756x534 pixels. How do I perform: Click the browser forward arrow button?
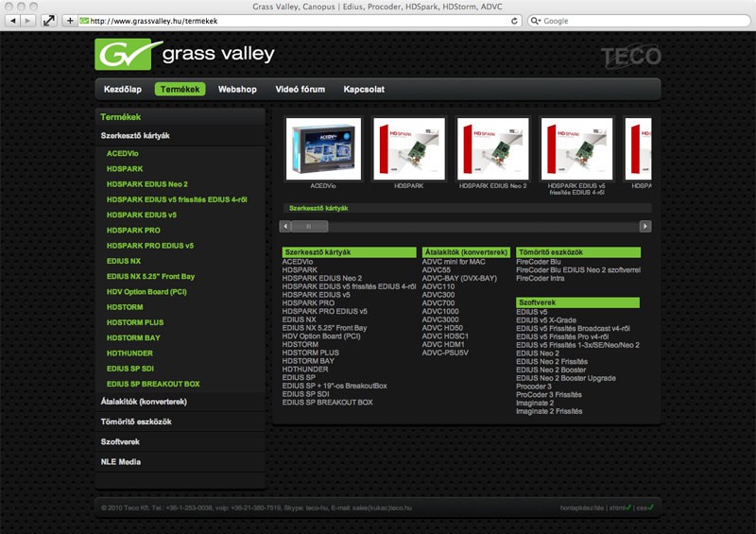tap(26, 20)
